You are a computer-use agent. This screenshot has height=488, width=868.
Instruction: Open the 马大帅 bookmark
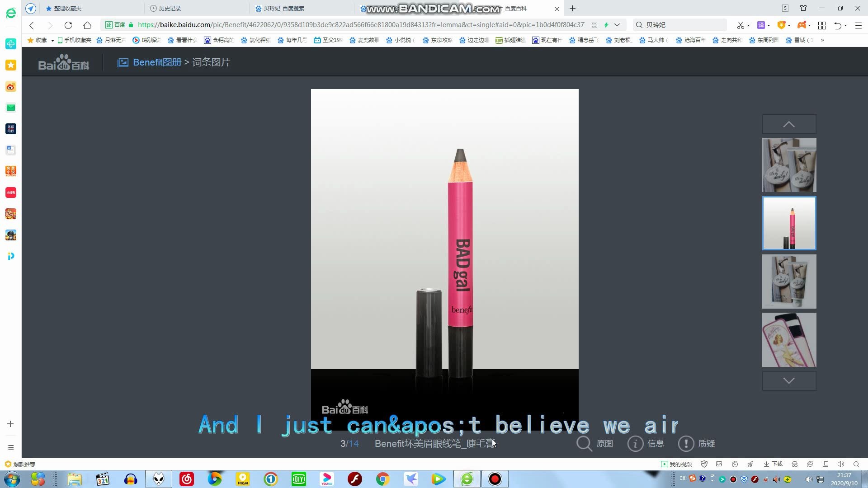click(x=653, y=40)
